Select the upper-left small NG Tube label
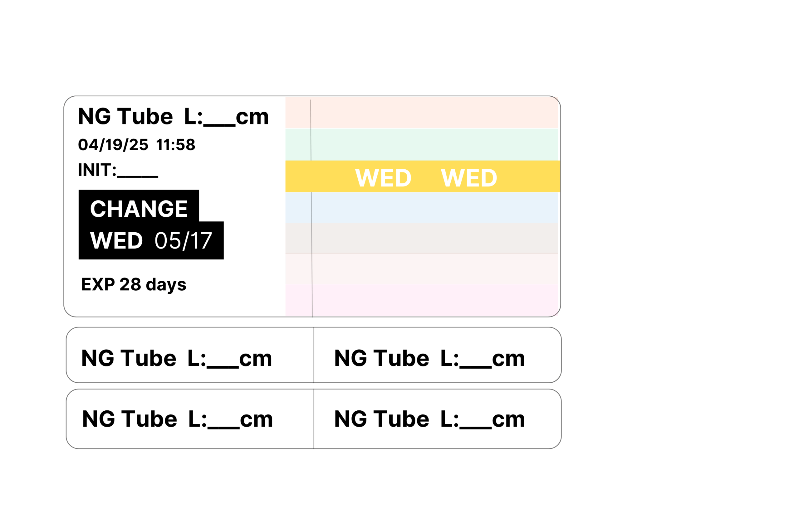Screen dimensions: 799x532 tap(190, 355)
